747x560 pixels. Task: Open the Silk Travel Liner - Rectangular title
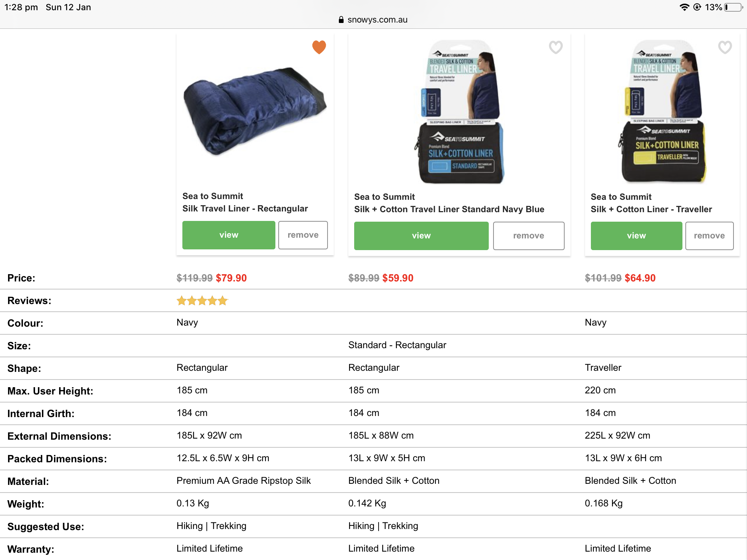pos(245,209)
